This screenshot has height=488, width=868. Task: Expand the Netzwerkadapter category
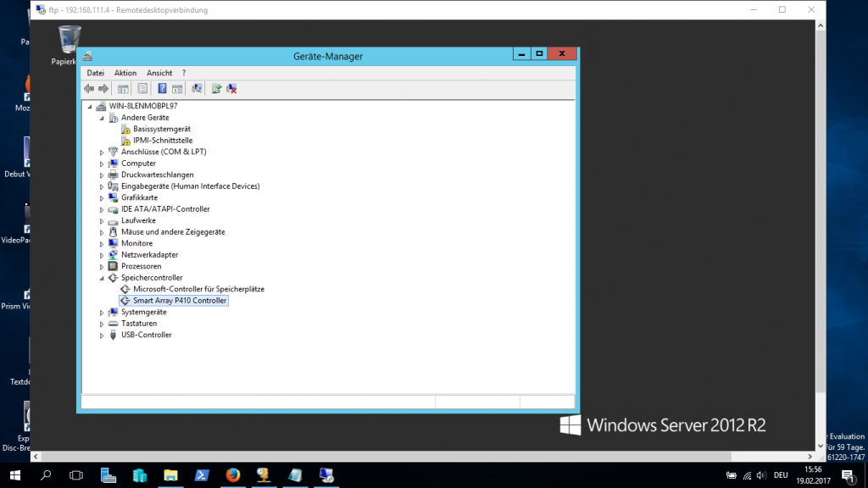click(x=102, y=255)
